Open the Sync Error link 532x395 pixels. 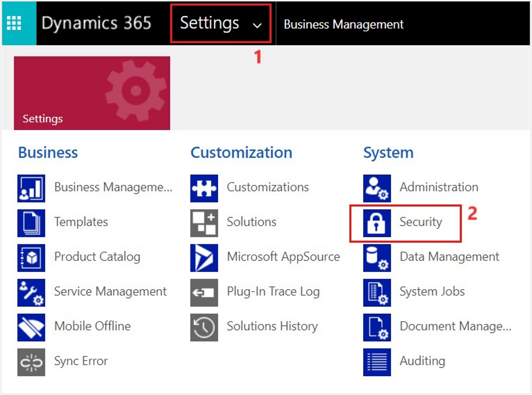(x=81, y=361)
